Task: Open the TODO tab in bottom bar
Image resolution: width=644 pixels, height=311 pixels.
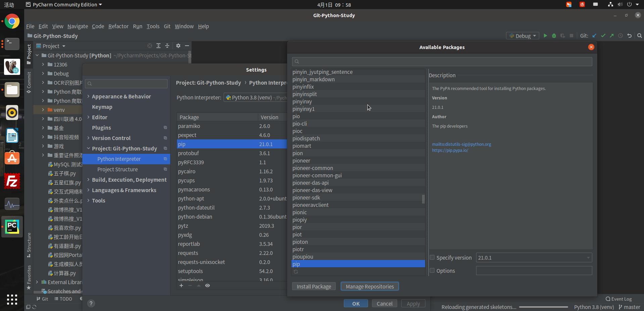Action: pos(63,299)
